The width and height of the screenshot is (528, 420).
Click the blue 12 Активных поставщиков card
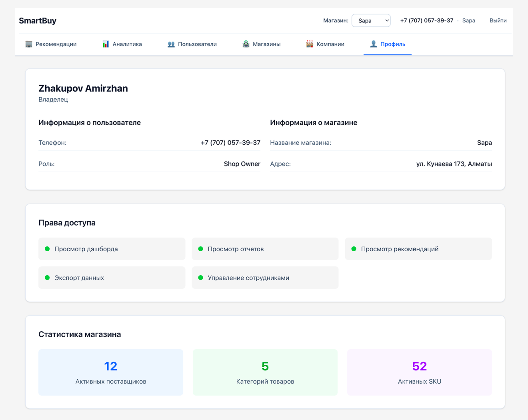[x=111, y=372]
